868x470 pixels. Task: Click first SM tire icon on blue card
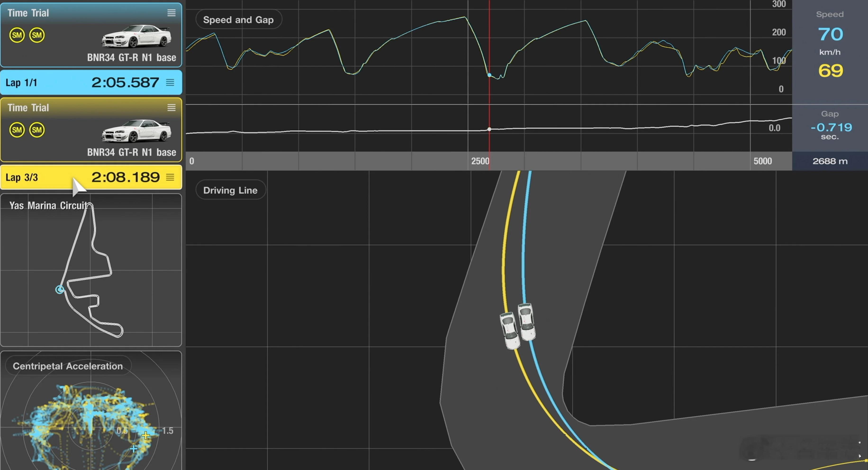17,35
